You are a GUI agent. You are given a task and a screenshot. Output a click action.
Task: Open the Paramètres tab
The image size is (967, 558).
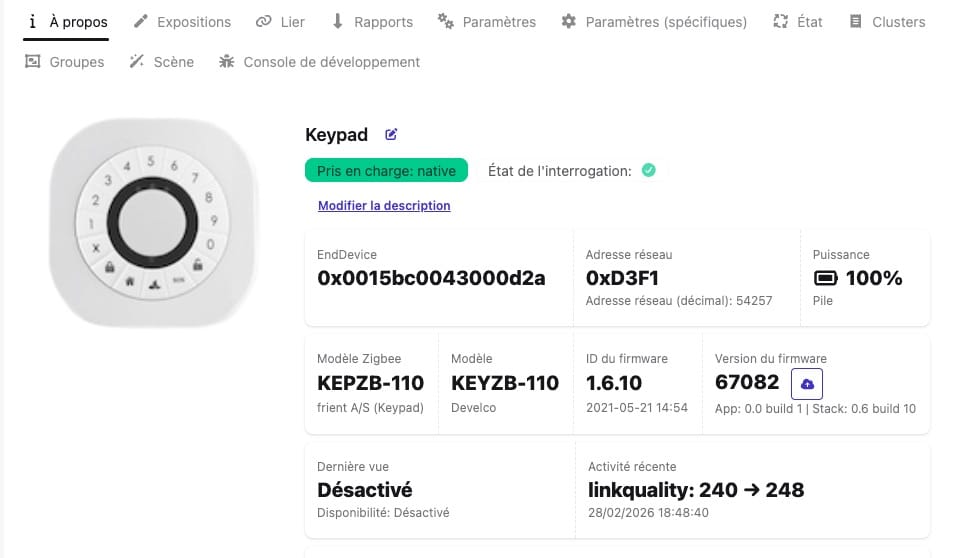[487, 22]
